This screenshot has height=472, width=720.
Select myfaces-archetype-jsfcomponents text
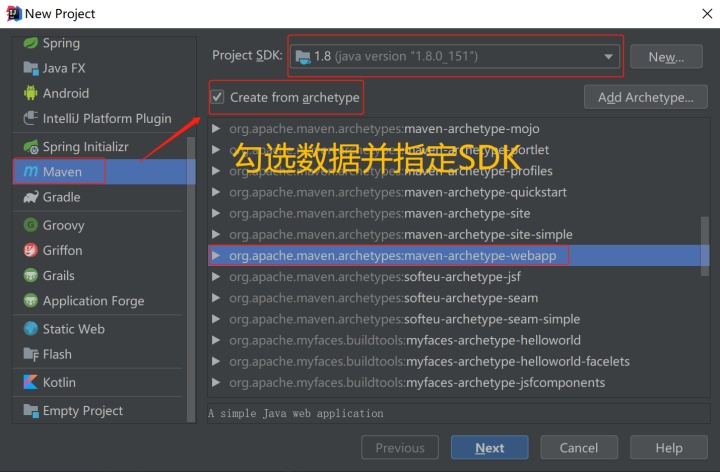[x=417, y=382]
